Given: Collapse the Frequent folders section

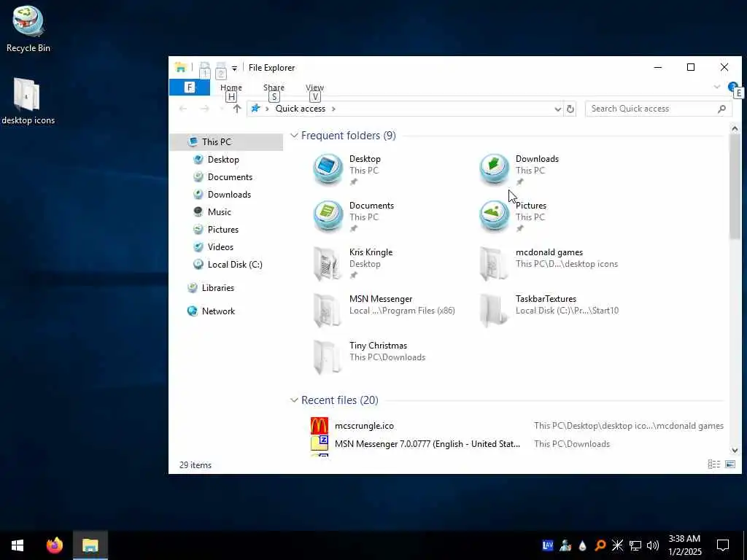Looking at the screenshot, I should pos(294,136).
